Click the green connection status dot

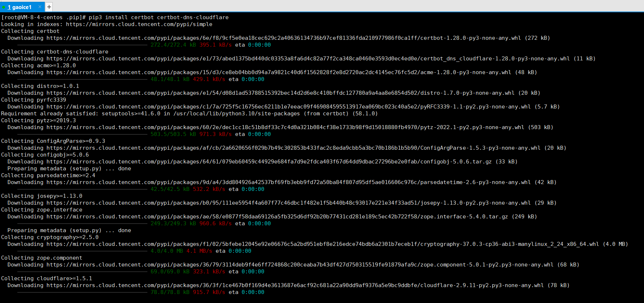4,7
